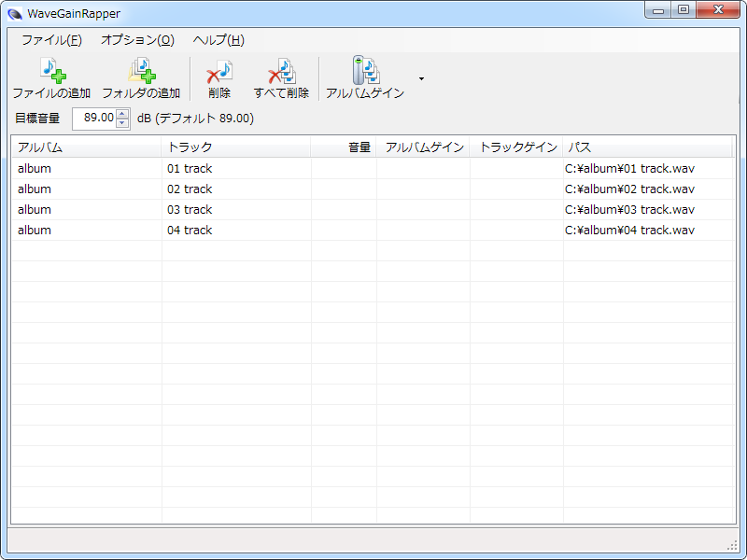
Task: Click the ファイルの追加 (Add File) icon
Action: point(51,72)
